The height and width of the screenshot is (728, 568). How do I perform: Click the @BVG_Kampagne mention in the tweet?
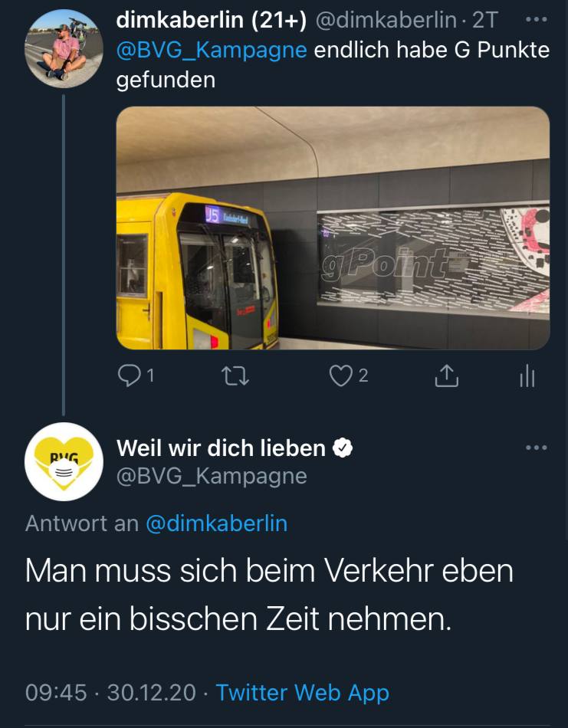pos(212,50)
